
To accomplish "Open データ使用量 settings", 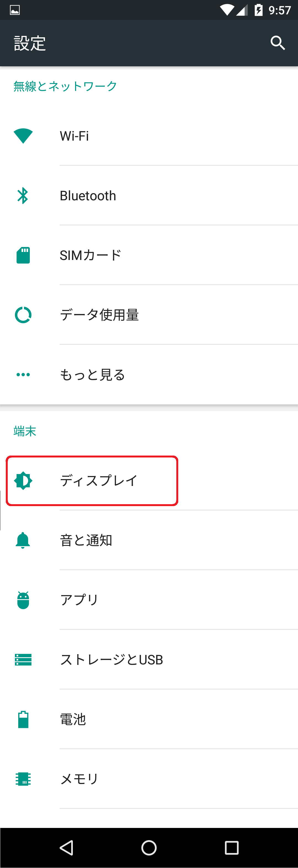I will click(149, 315).
